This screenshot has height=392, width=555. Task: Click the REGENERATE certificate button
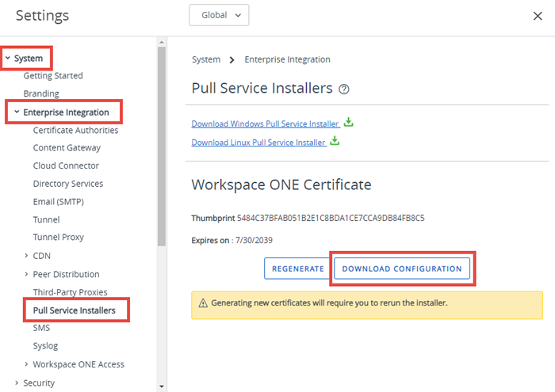pyautogui.click(x=297, y=268)
